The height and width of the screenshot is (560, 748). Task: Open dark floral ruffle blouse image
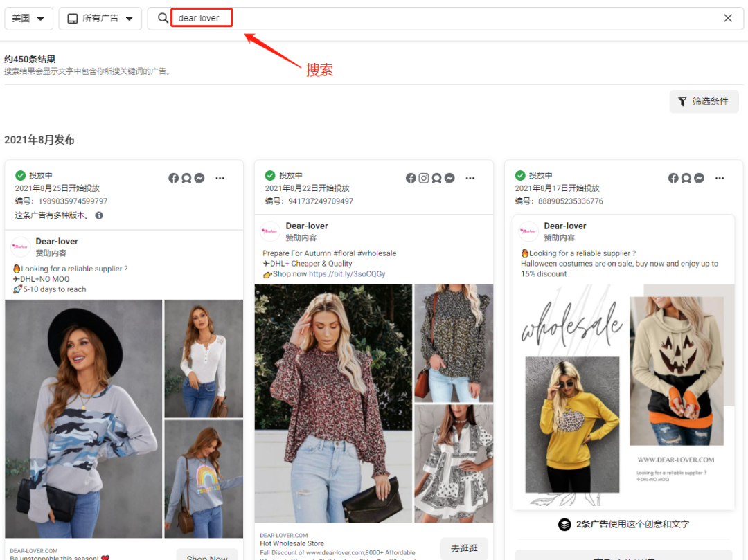tap(454, 343)
